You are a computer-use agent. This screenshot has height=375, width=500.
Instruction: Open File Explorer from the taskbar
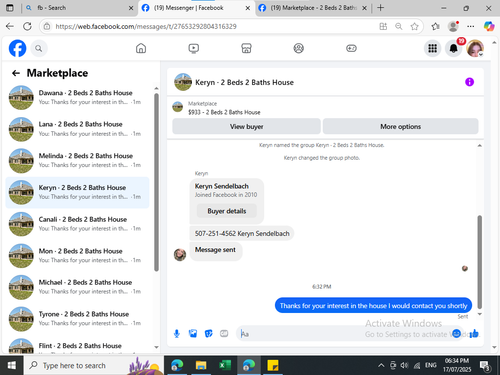(x=201, y=365)
